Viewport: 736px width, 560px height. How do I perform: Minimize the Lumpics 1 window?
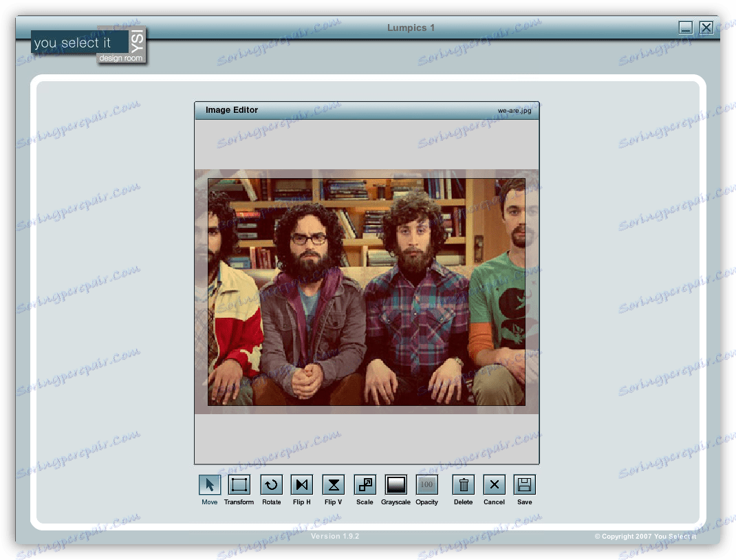686,28
